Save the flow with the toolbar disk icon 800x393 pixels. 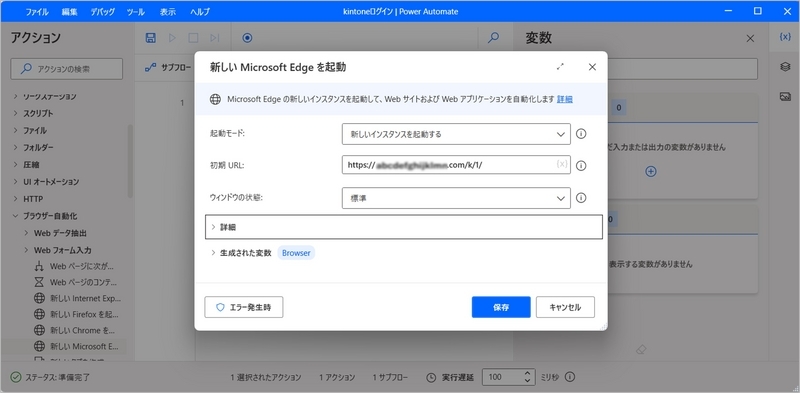(151, 37)
